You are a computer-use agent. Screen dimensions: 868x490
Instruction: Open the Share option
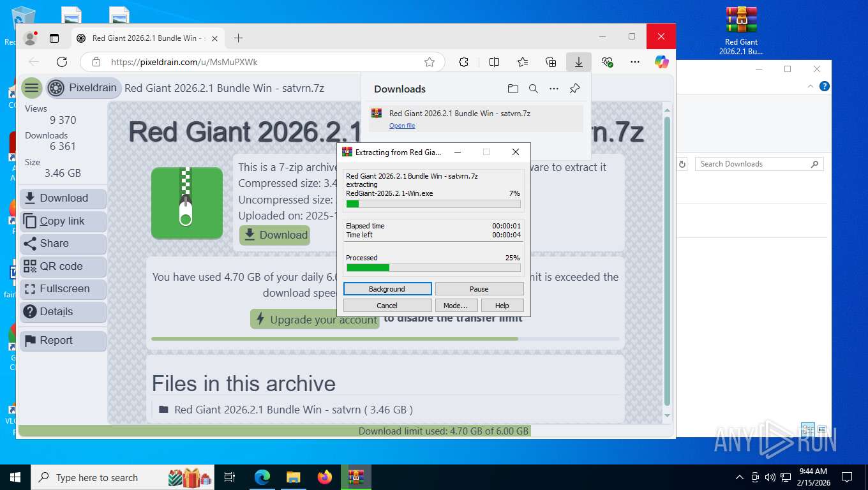pos(63,244)
